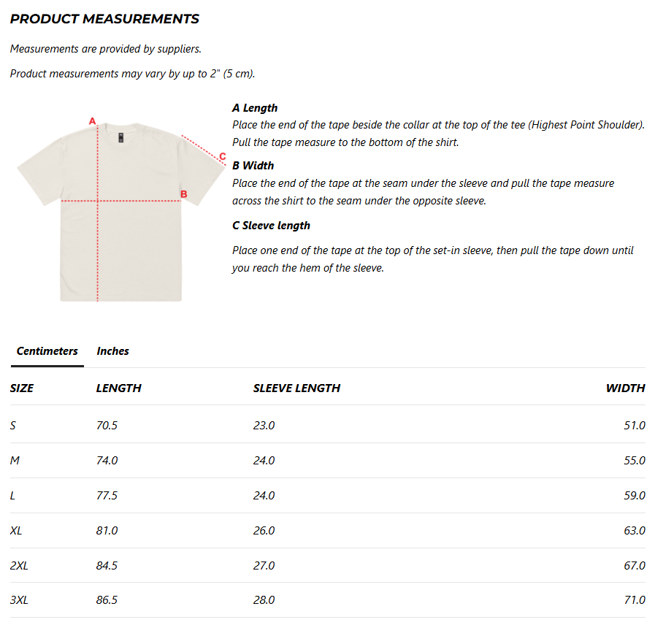Select the S size row label
This screenshot has height=644, width=655.
point(13,425)
